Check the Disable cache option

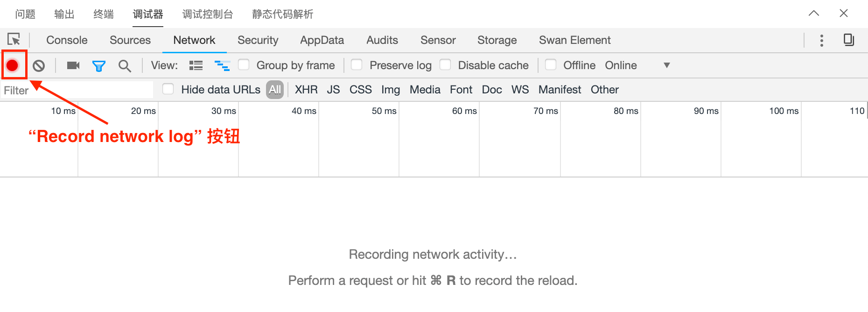445,64
